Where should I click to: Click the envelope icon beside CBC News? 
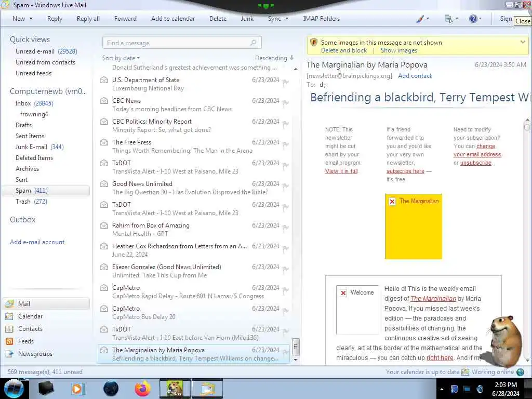pos(104,101)
